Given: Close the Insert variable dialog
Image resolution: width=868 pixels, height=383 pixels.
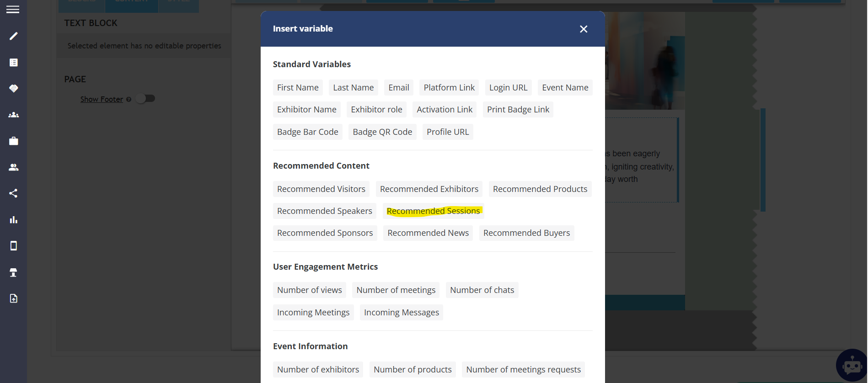Looking at the screenshot, I should tap(583, 29).
